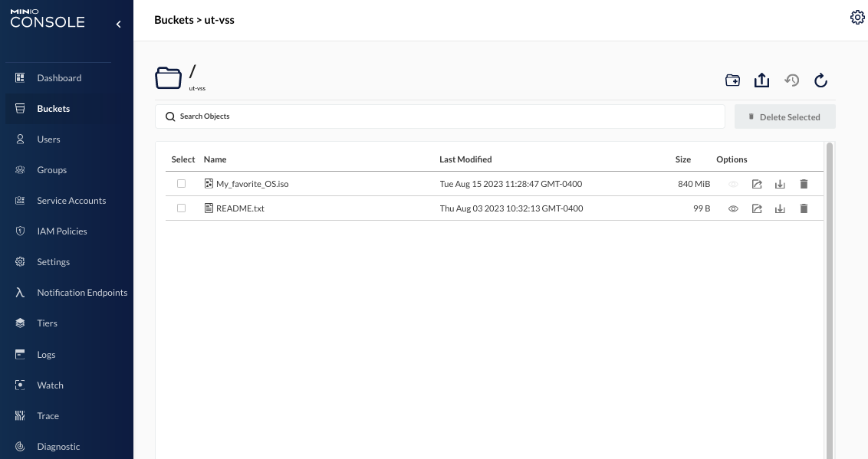
Task: Open the settings gear at top right
Action: point(857,18)
